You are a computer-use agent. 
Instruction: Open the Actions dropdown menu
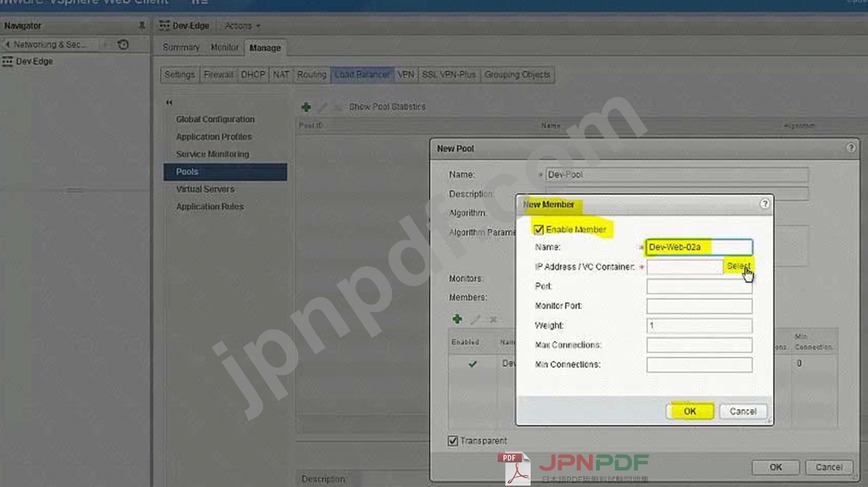coord(243,26)
